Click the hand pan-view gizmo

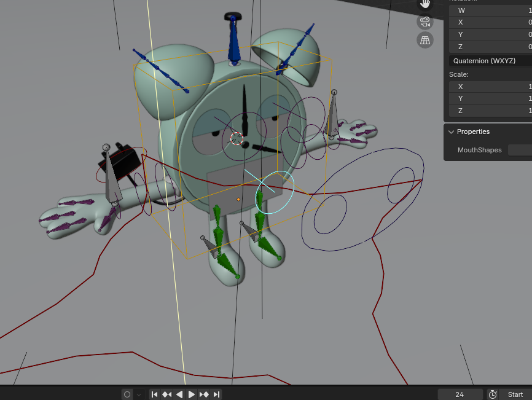[424, 4]
